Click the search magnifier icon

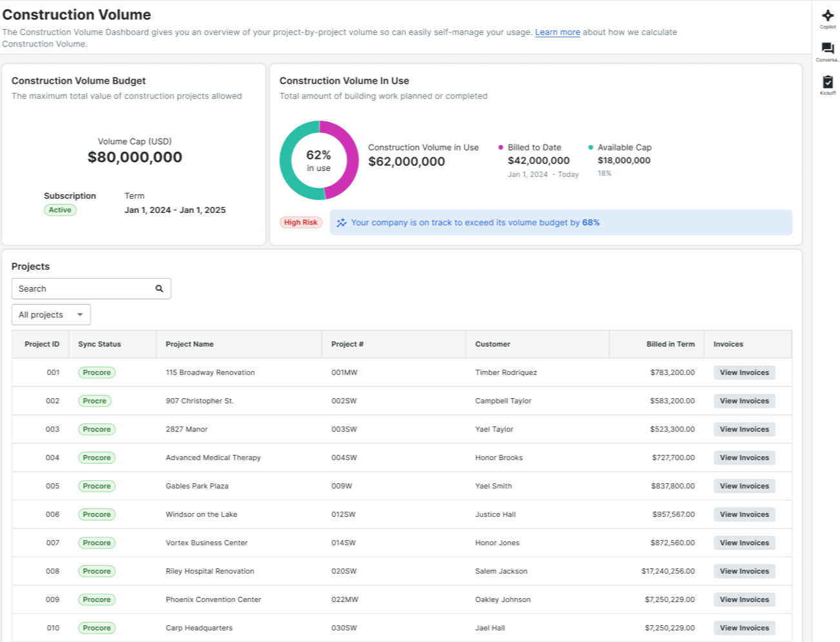[159, 288]
